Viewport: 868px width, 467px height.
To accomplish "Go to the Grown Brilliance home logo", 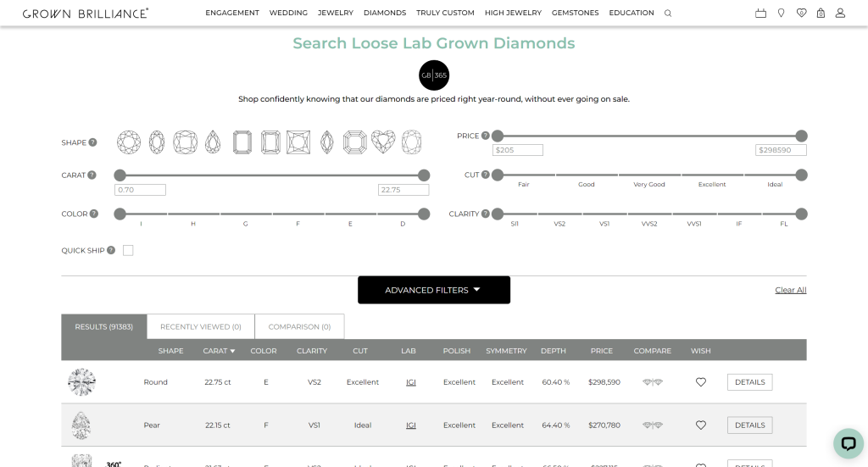I will tap(86, 14).
